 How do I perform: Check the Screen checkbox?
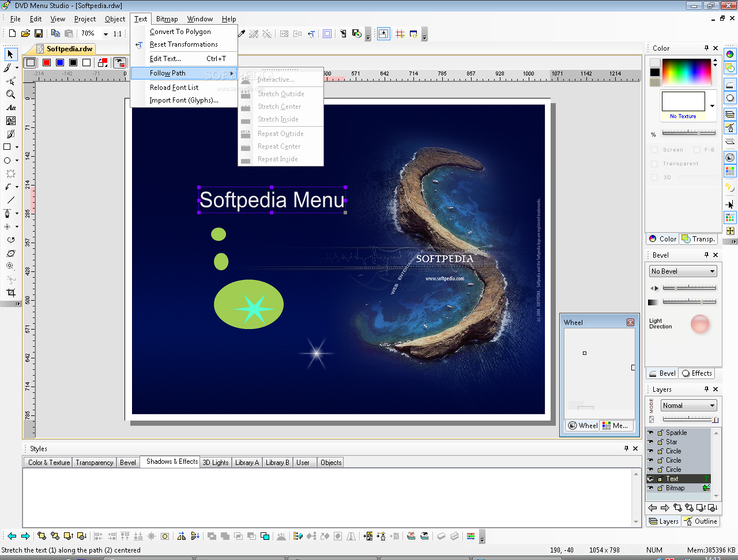coord(654,150)
